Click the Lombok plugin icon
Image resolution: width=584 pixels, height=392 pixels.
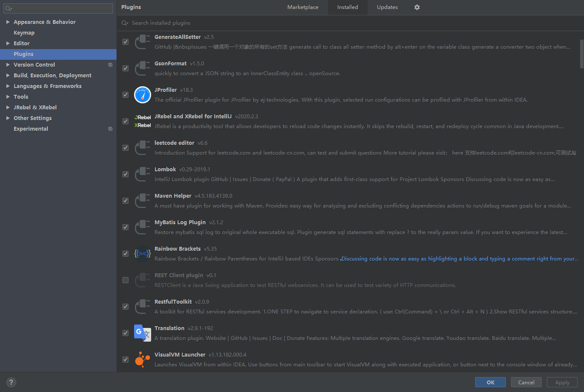143,174
